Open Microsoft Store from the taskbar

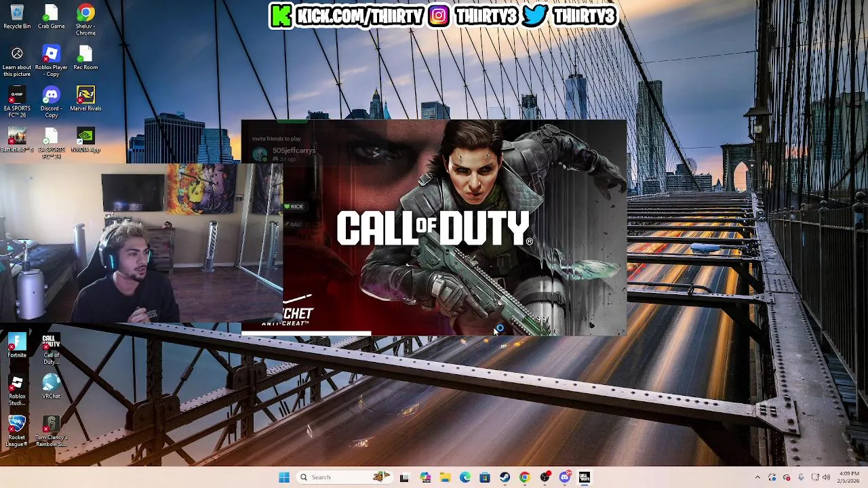tap(485, 477)
